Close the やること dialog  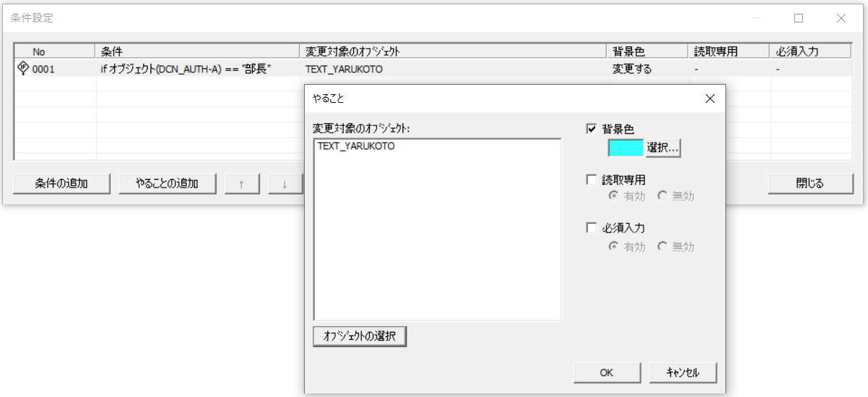click(x=709, y=99)
